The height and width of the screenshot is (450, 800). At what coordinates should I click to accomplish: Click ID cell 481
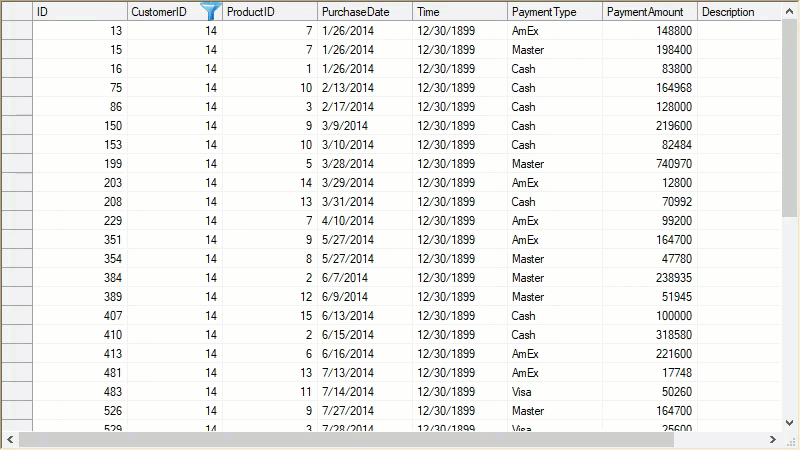tap(80, 372)
